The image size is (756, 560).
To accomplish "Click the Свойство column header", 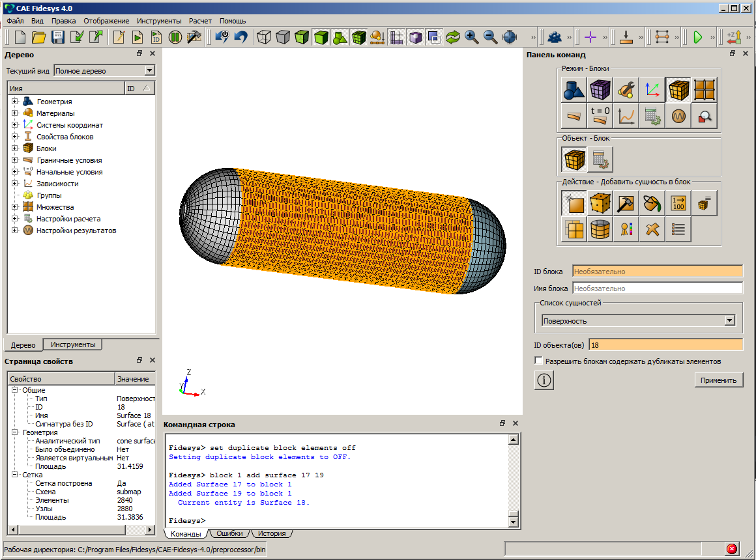I will click(x=61, y=379).
